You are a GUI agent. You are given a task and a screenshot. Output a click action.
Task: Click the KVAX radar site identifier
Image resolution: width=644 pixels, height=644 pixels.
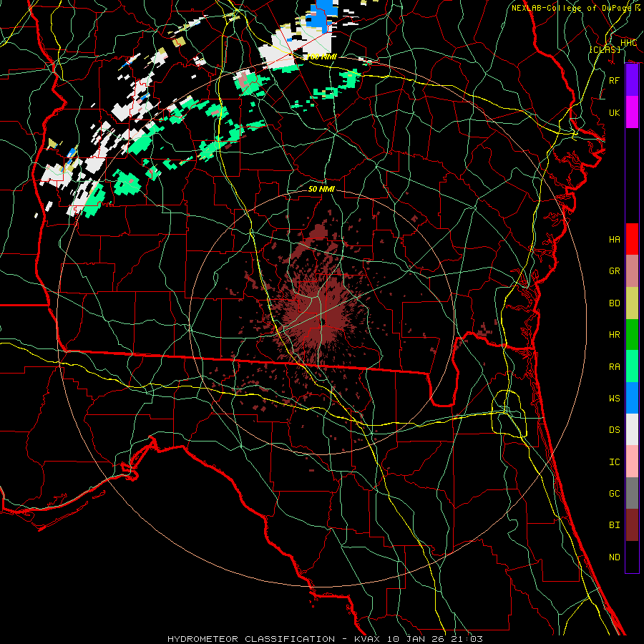pyautogui.click(x=366, y=639)
